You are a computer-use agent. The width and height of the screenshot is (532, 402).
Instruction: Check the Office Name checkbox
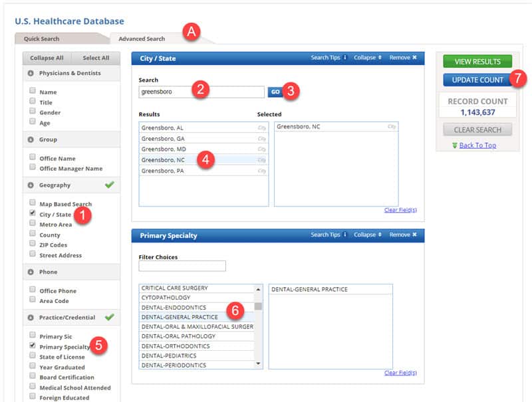[32, 157]
